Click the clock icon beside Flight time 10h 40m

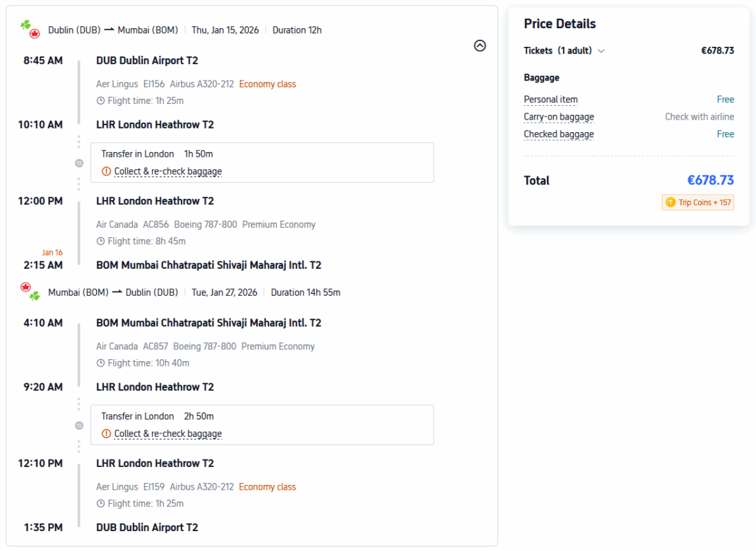click(x=101, y=363)
